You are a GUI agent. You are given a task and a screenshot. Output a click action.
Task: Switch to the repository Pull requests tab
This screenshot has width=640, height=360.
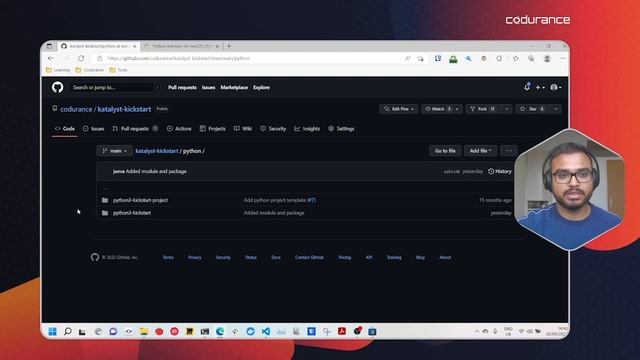click(135, 129)
